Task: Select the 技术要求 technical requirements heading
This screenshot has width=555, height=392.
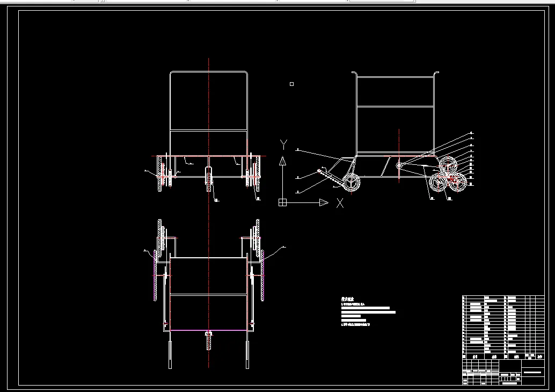Action: click(347, 299)
